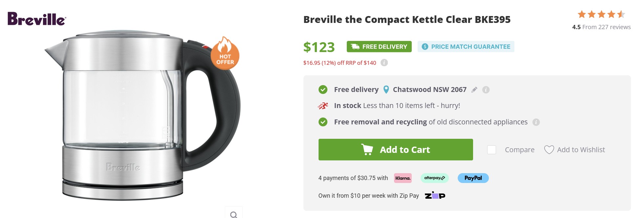Edit delivery location with pencil icon
644x218 pixels.
point(474,90)
